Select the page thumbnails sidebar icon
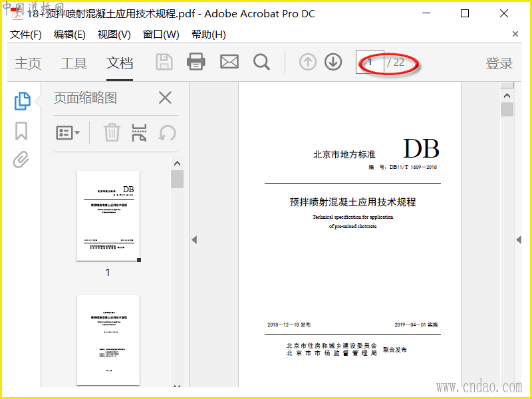This screenshot has width=532, height=399. pyautogui.click(x=23, y=101)
